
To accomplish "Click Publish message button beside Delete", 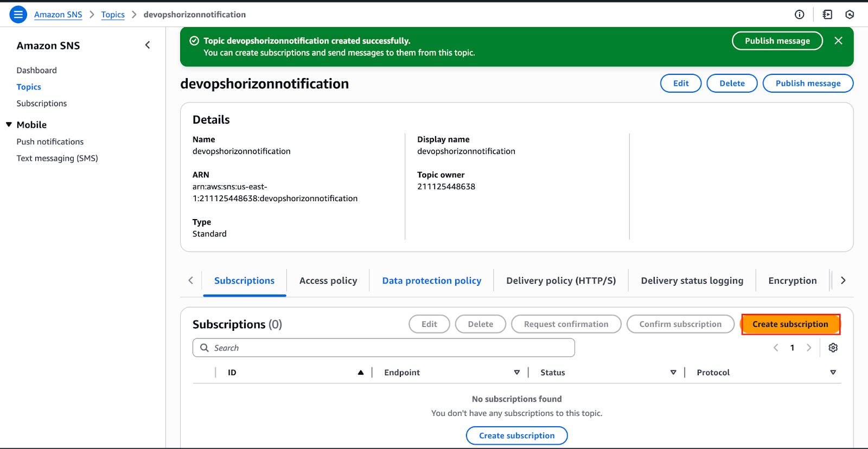I will point(808,84).
